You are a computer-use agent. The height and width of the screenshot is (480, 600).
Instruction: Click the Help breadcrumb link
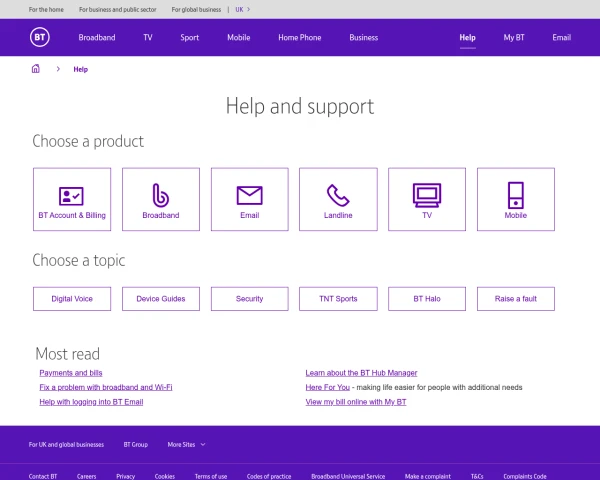[x=80, y=69]
